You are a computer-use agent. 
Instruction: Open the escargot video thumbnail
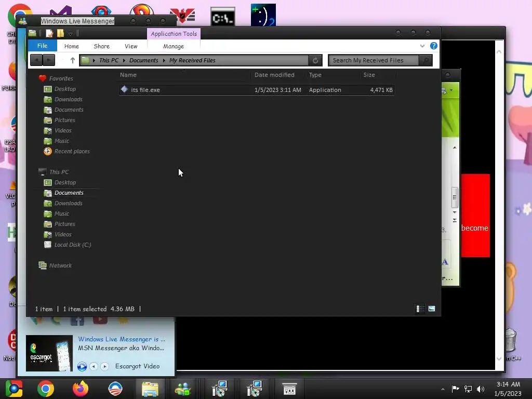pyautogui.click(x=49, y=353)
